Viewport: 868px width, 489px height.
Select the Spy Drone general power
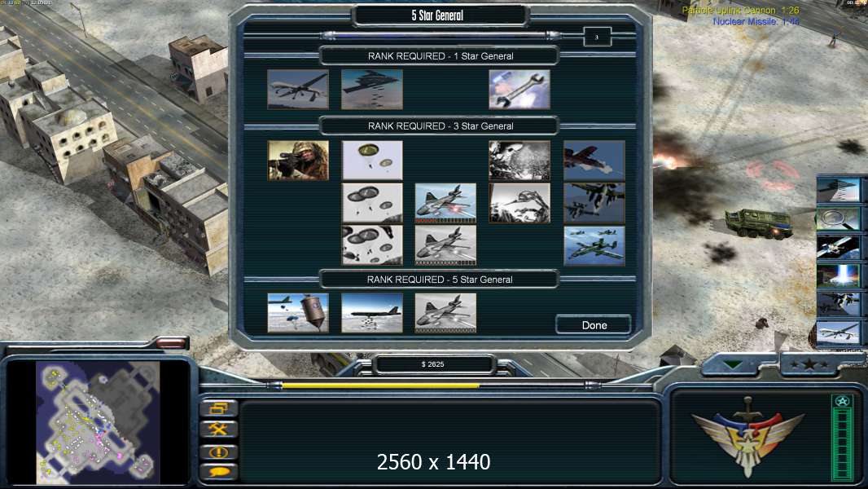tap(298, 89)
